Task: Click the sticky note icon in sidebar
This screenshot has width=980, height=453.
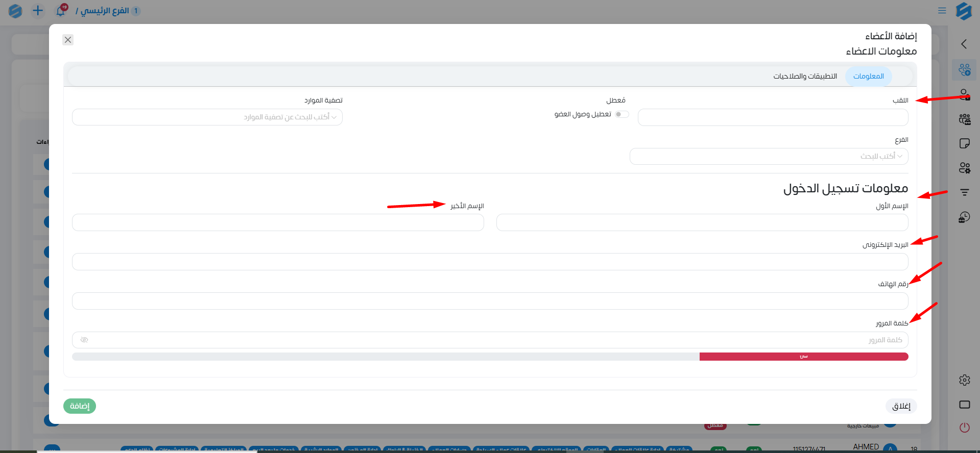Action: point(964,143)
